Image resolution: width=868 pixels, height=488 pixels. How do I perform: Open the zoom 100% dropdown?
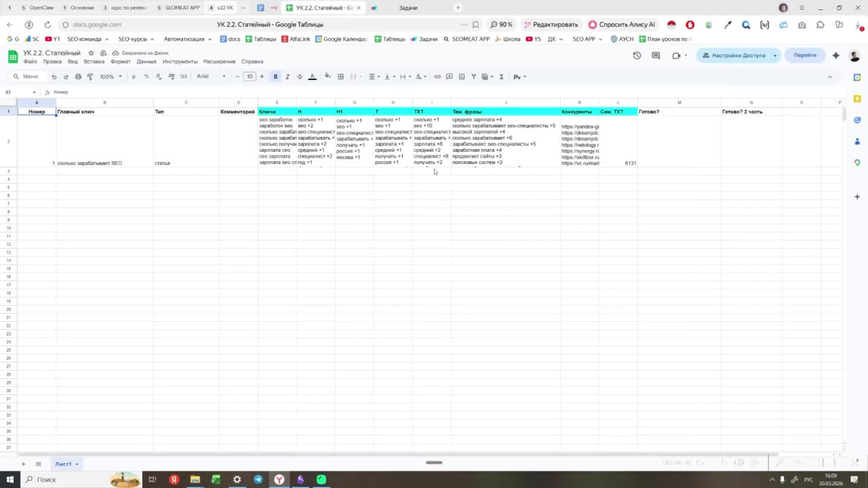click(x=111, y=77)
